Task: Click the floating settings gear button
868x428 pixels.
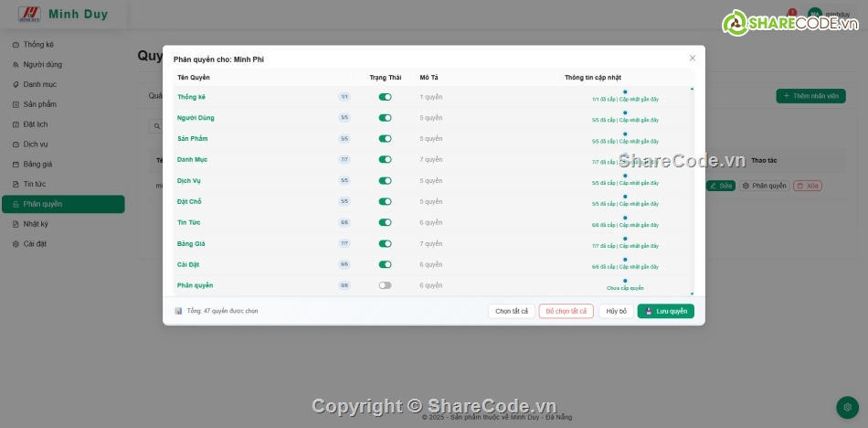Action: pyautogui.click(x=847, y=408)
